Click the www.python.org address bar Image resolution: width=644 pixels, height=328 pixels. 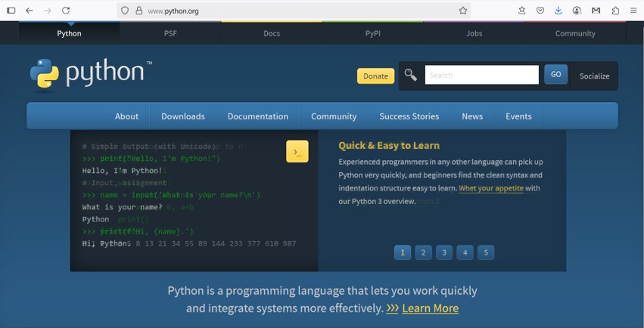click(294, 11)
